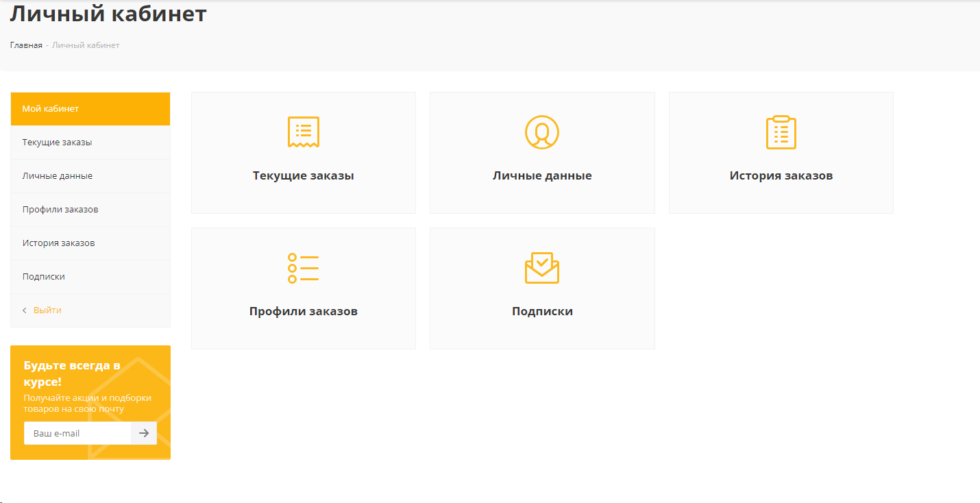Click the envelope checkmark subscriptions icon
The image size is (980, 503).
tap(541, 268)
